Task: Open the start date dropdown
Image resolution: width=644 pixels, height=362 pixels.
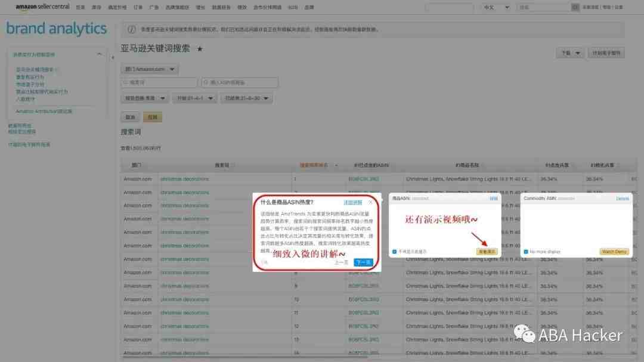Action: (x=194, y=98)
